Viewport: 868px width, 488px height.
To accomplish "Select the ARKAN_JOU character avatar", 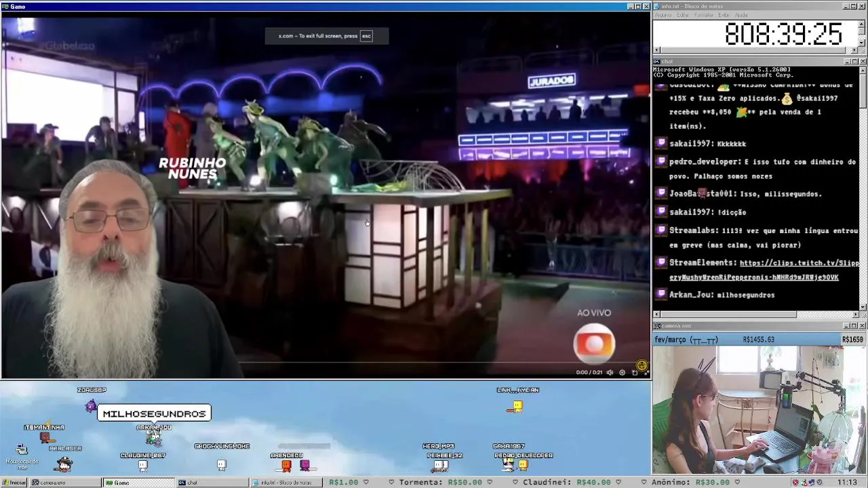I will coord(155,439).
